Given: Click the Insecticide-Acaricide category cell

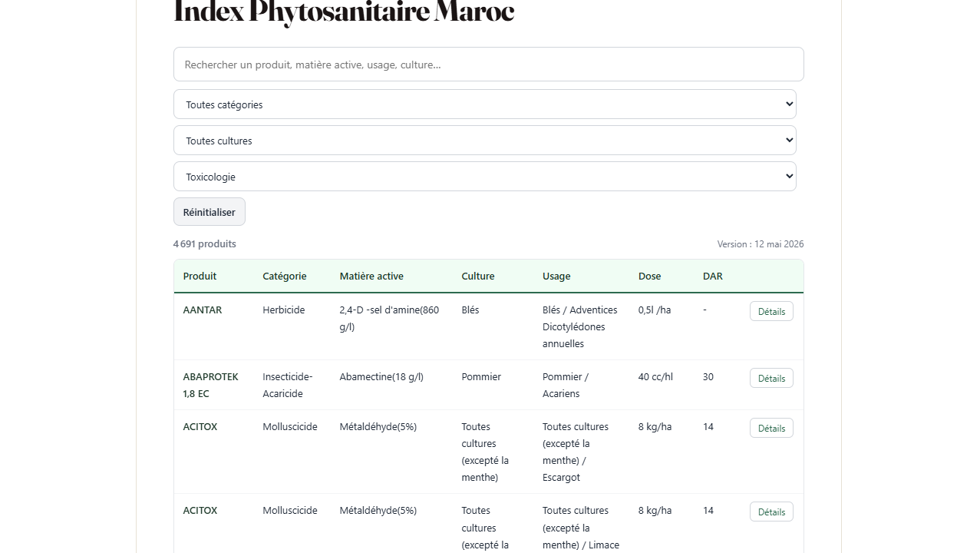Looking at the screenshot, I should click(288, 385).
